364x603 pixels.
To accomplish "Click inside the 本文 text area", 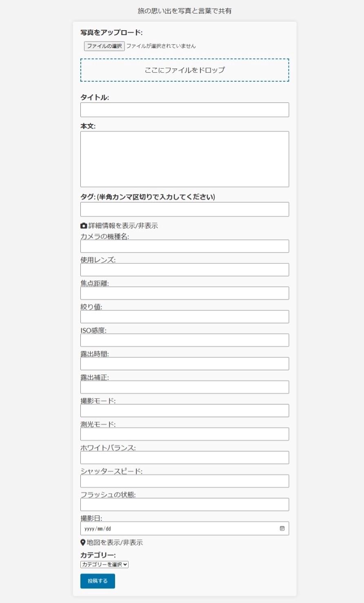I will 184,159.
